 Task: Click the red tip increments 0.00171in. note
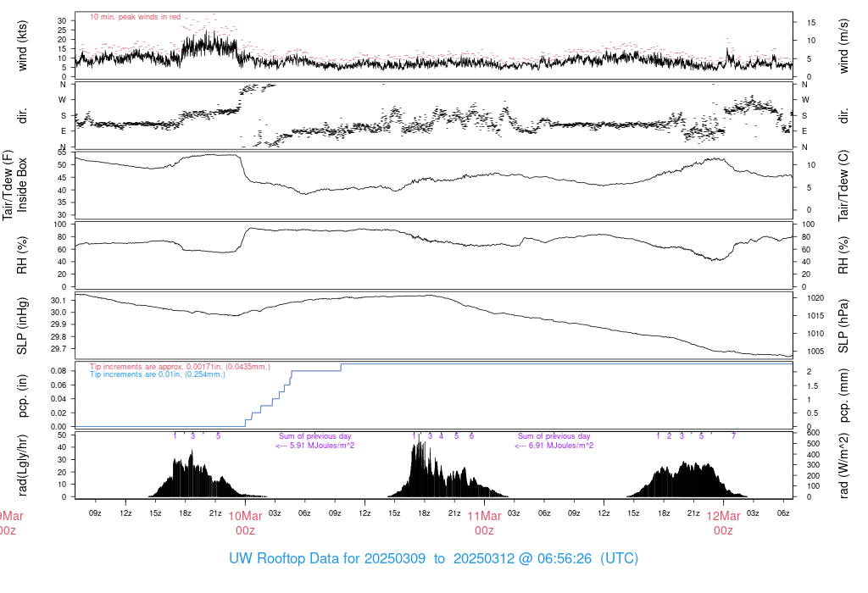(180, 367)
